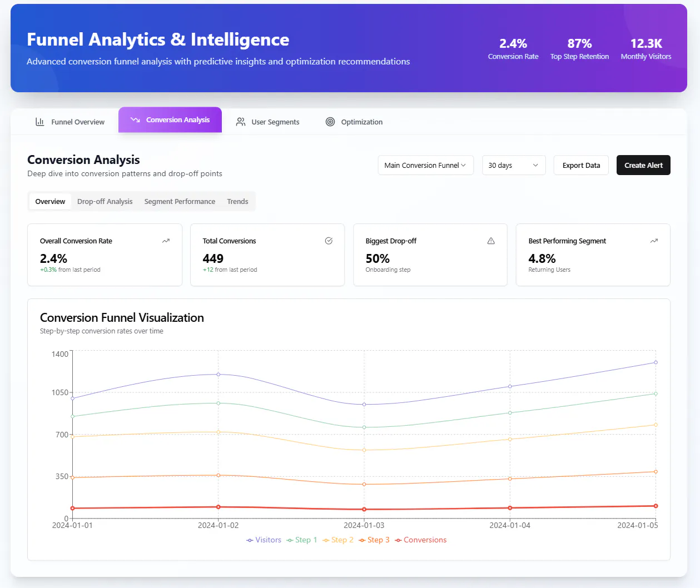700x588 pixels.
Task: Click the check-circle icon on Total Conversions card
Action: point(329,241)
